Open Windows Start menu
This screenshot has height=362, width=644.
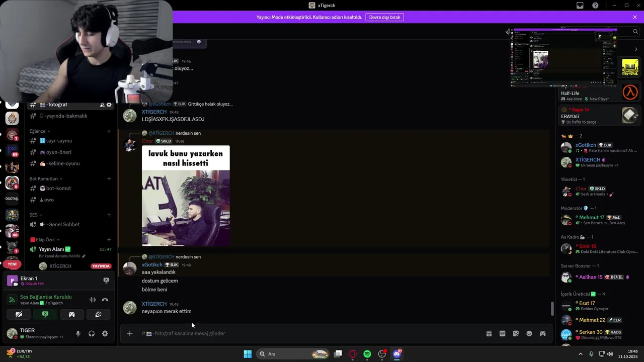click(x=248, y=354)
